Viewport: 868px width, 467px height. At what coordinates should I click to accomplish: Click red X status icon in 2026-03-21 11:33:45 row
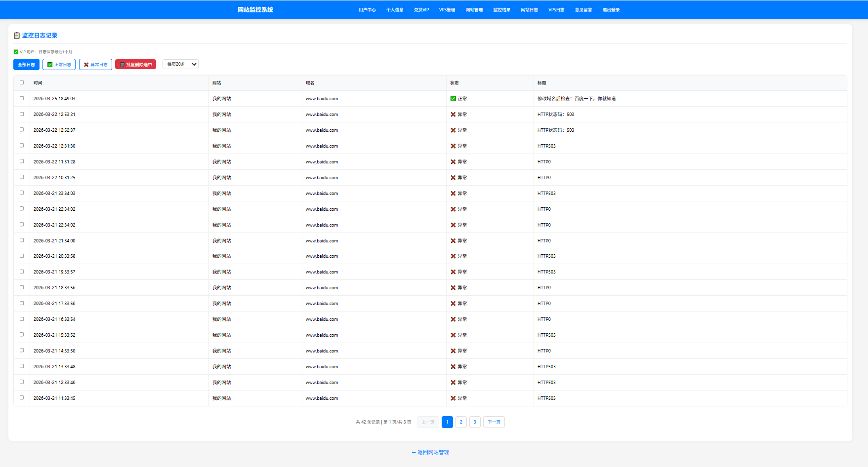click(453, 398)
